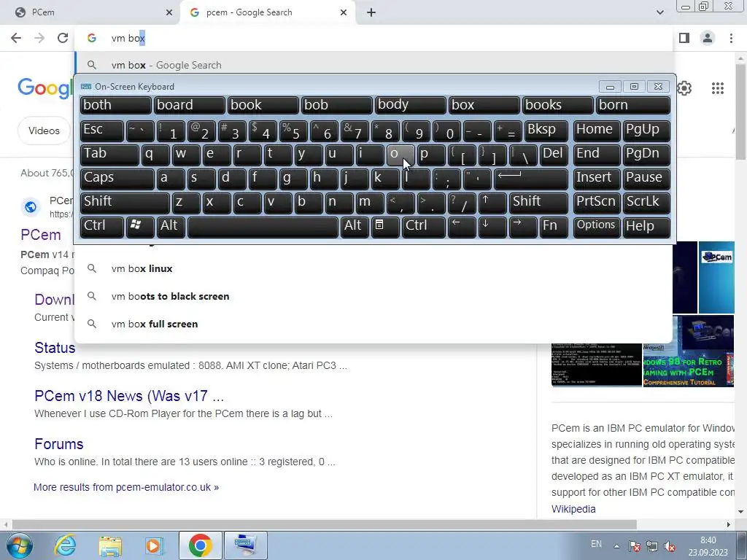This screenshot has width=747, height=560.
Task: Click the up arrow key
Action: [x=492, y=203]
